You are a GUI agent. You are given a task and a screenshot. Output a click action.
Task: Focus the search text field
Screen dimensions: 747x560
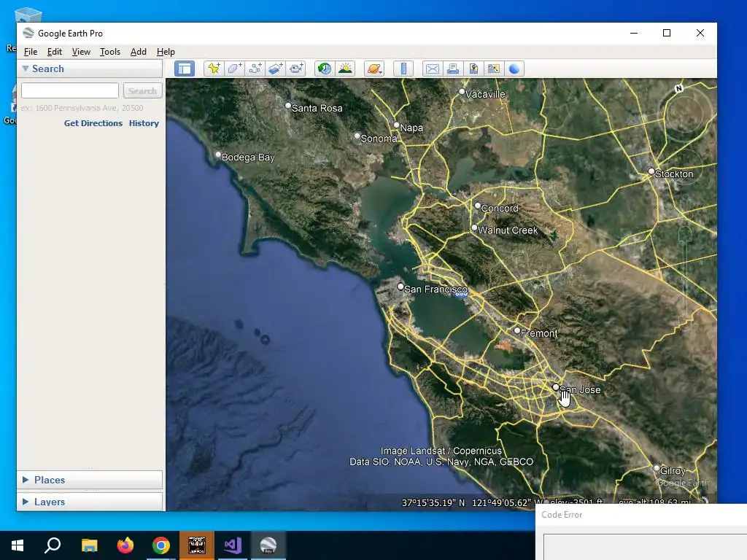click(70, 90)
